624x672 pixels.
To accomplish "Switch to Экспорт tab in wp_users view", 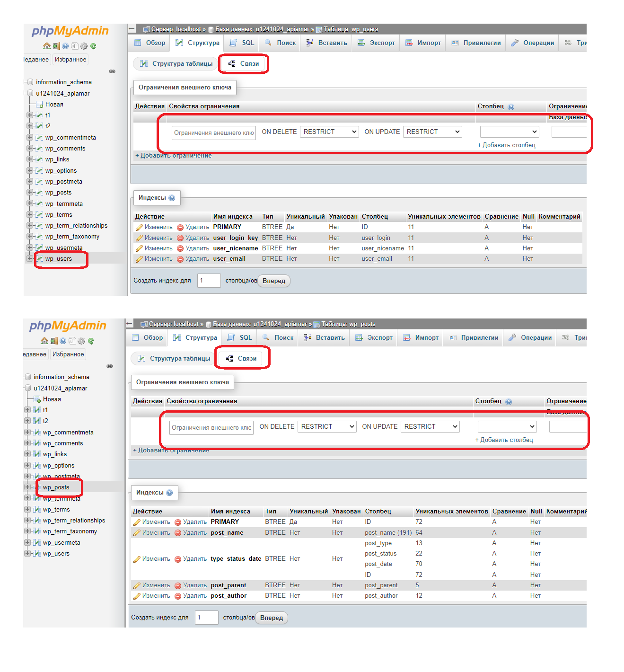I will tap(376, 43).
